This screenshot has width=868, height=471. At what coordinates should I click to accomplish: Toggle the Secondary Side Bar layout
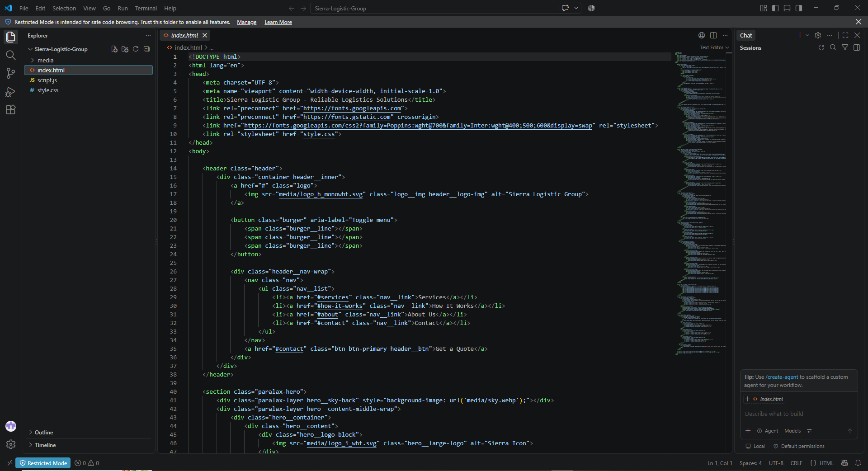pyautogui.click(x=799, y=8)
